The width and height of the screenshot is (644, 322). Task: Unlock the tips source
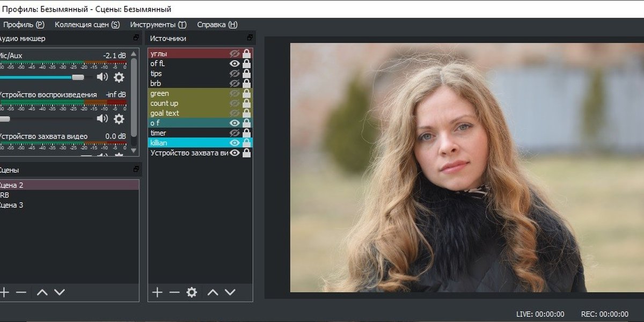click(246, 74)
